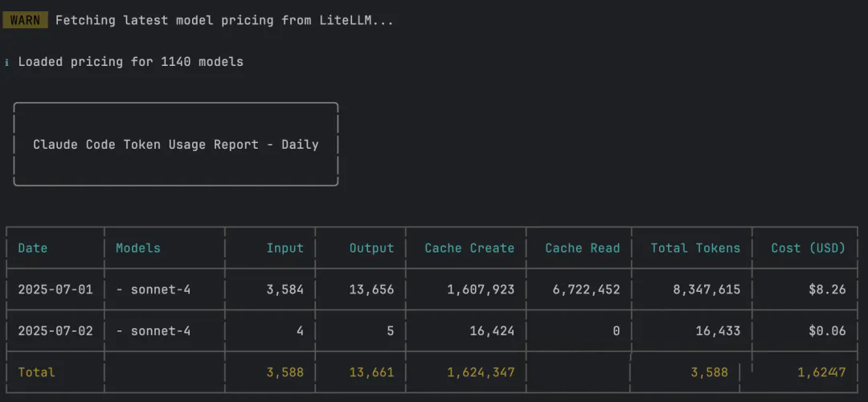Click the Total Tokens column header
868x402 pixels.
695,248
